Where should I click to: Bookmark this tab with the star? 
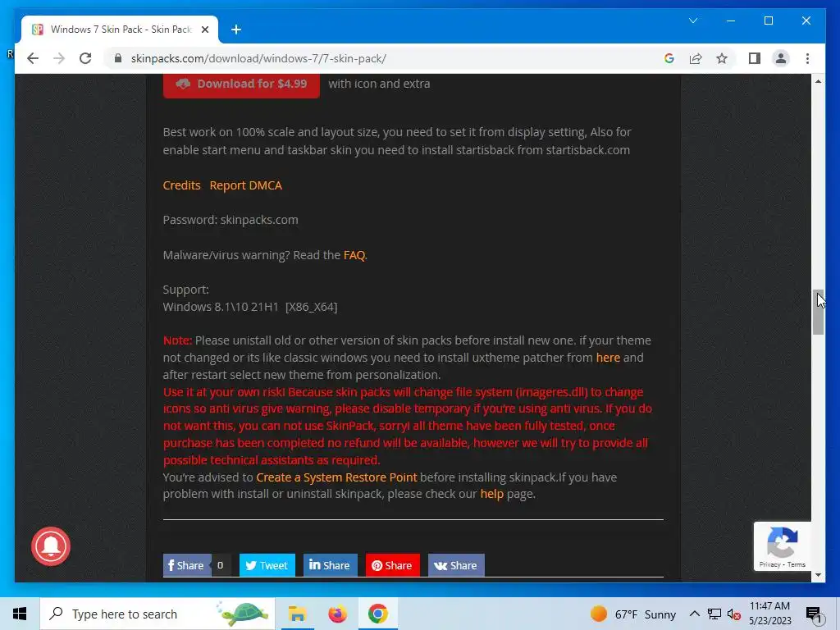722,58
